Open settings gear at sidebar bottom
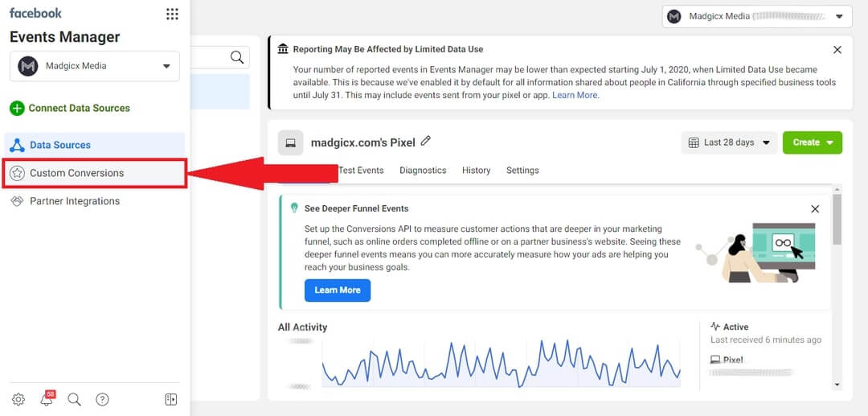Image resolution: width=868 pixels, height=416 pixels. point(18,399)
